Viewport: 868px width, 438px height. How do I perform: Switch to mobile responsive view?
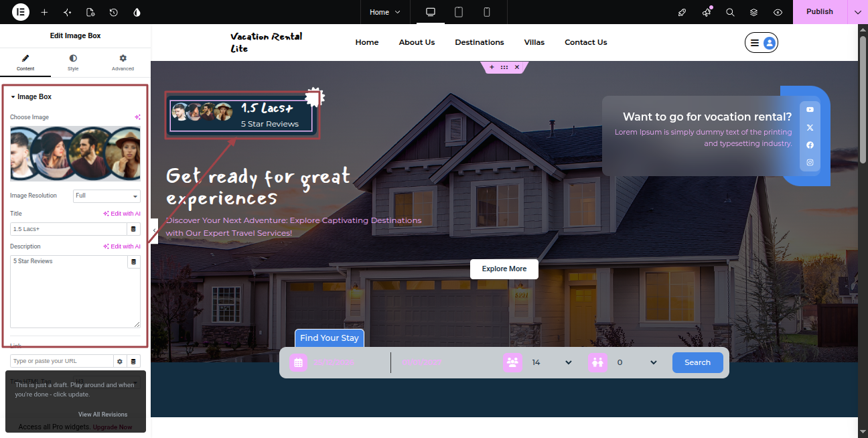pyautogui.click(x=487, y=12)
